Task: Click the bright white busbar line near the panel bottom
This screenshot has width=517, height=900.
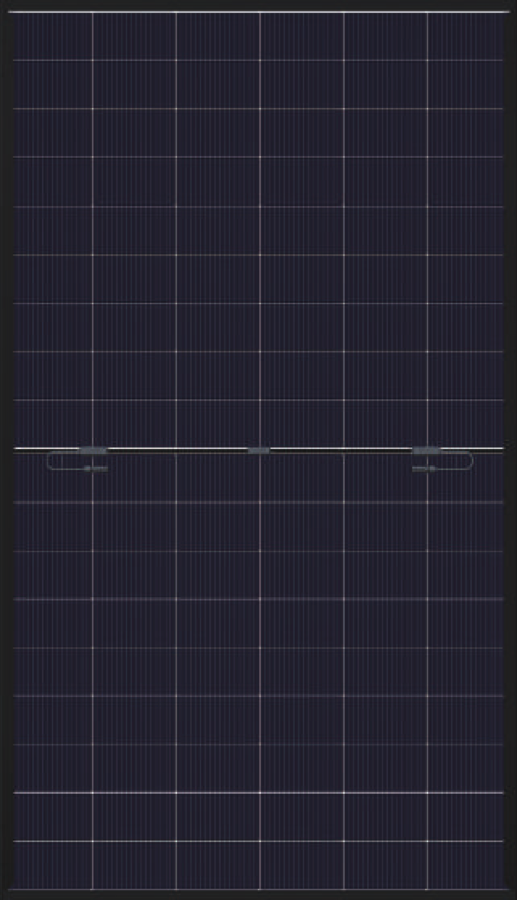Action: [258, 793]
